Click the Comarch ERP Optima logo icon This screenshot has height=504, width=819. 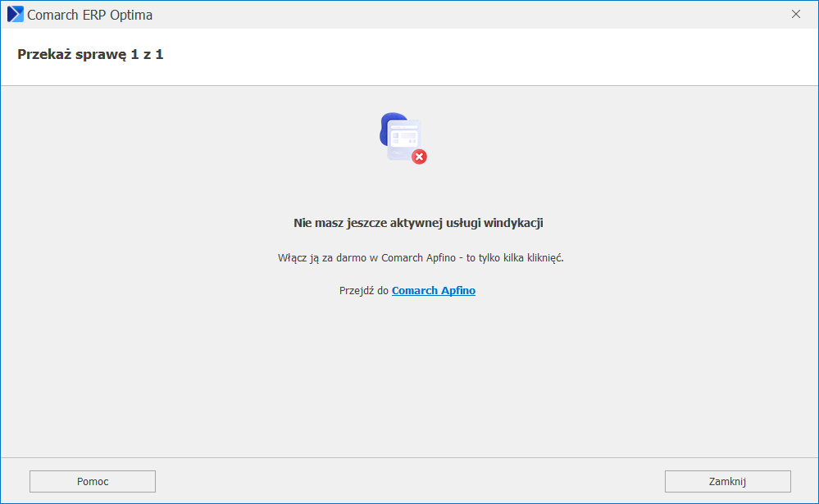(15, 15)
